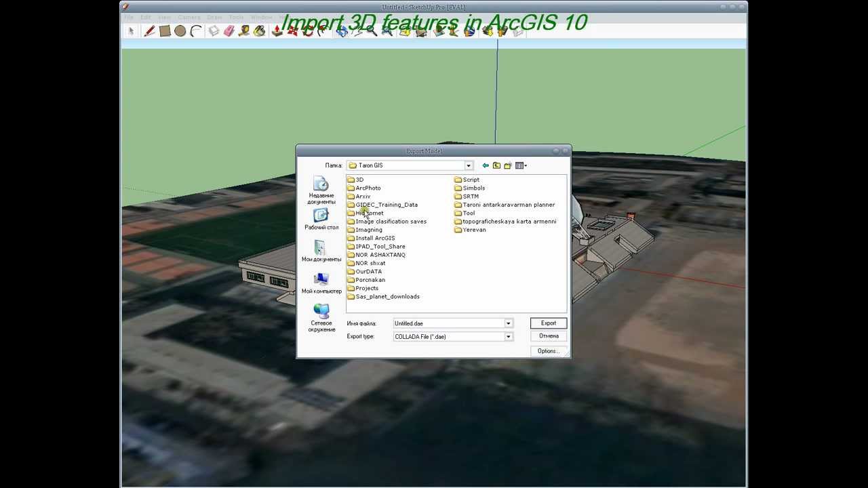868x488 pixels.
Task: Open the Export type dropdown
Action: [508, 336]
